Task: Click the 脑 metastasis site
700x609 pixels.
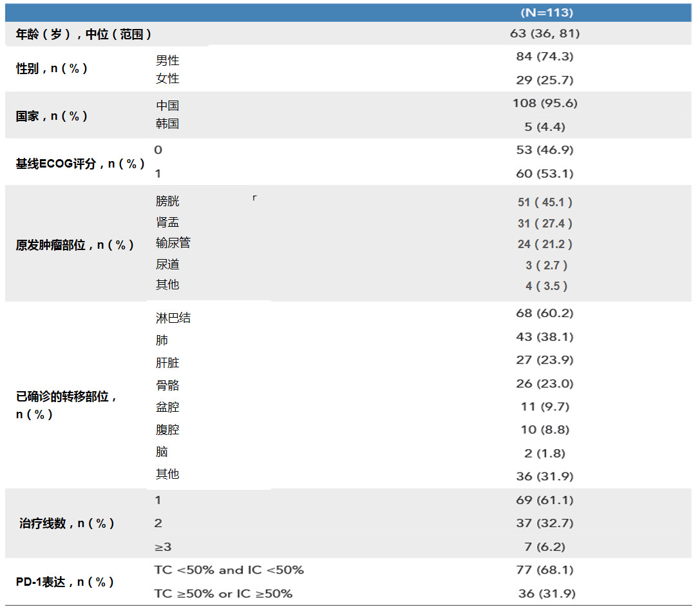Action: [162, 452]
